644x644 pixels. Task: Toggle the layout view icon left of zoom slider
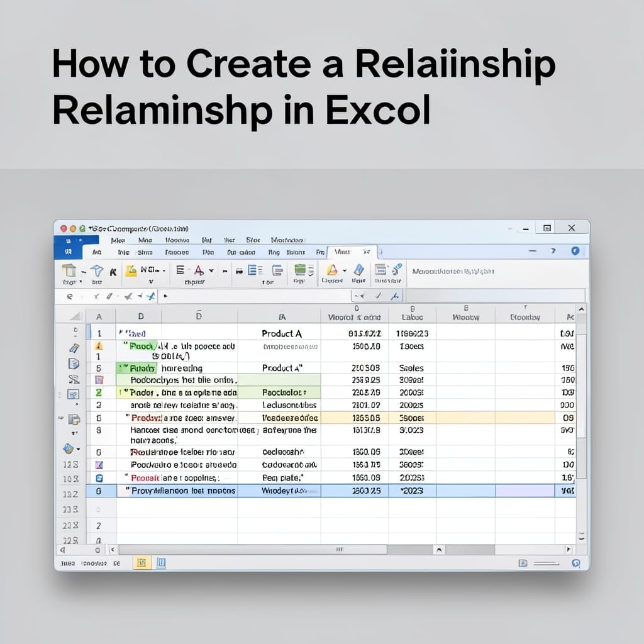click(x=523, y=563)
